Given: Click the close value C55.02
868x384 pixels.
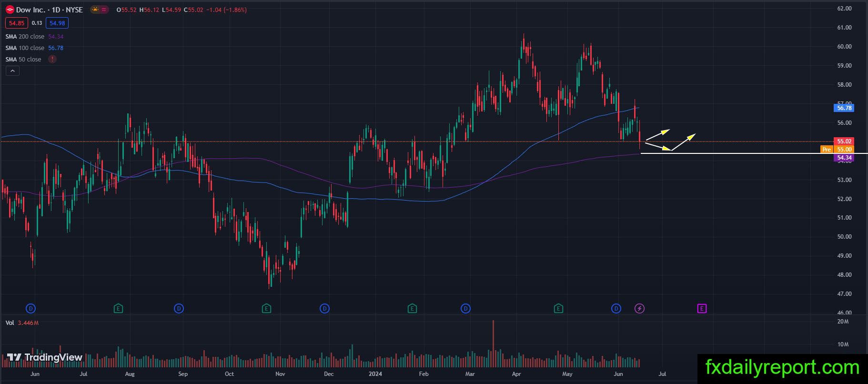Looking at the screenshot, I should coord(193,10).
